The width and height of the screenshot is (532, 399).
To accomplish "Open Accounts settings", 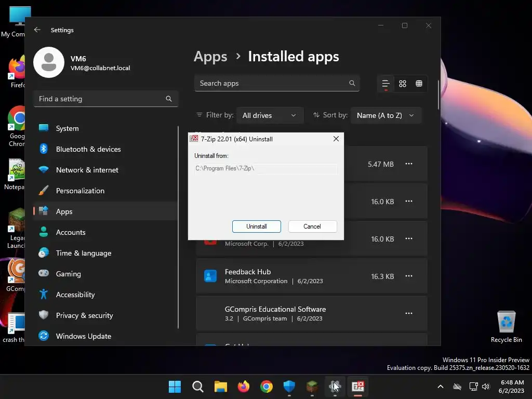I will click(105, 232).
